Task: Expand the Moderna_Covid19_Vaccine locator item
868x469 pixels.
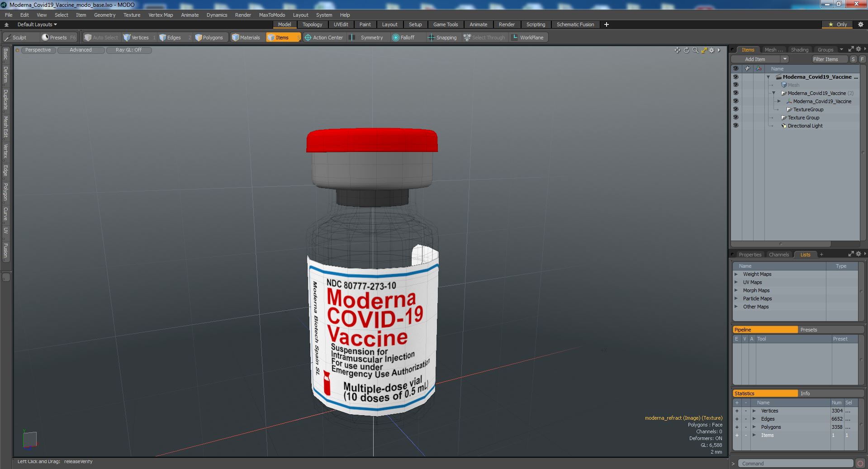Action: [x=779, y=101]
